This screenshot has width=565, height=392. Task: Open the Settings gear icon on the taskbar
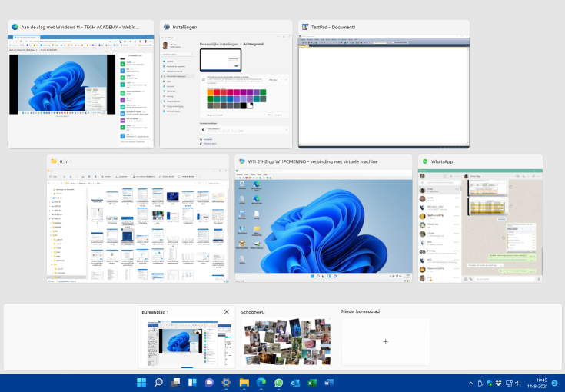[226, 383]
